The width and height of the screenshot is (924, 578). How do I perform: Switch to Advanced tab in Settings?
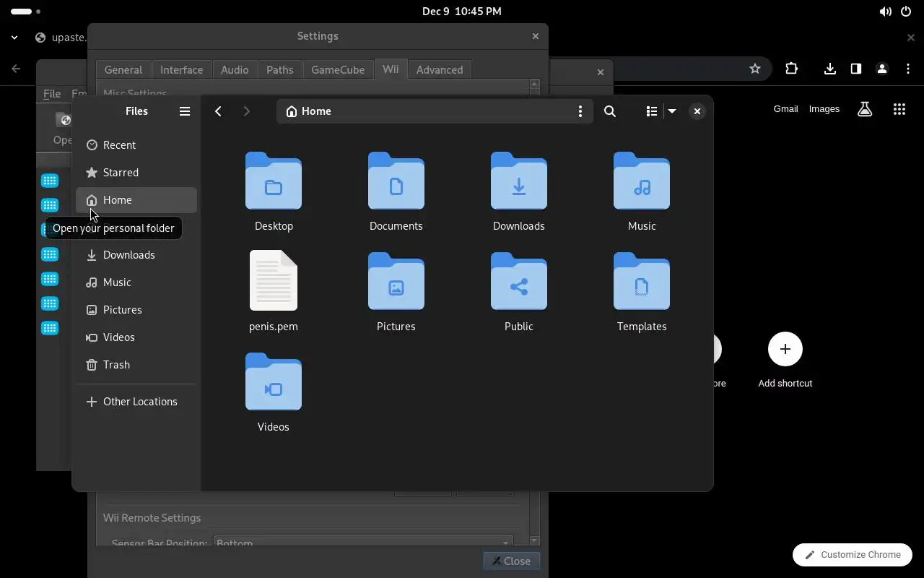(440, 70)
